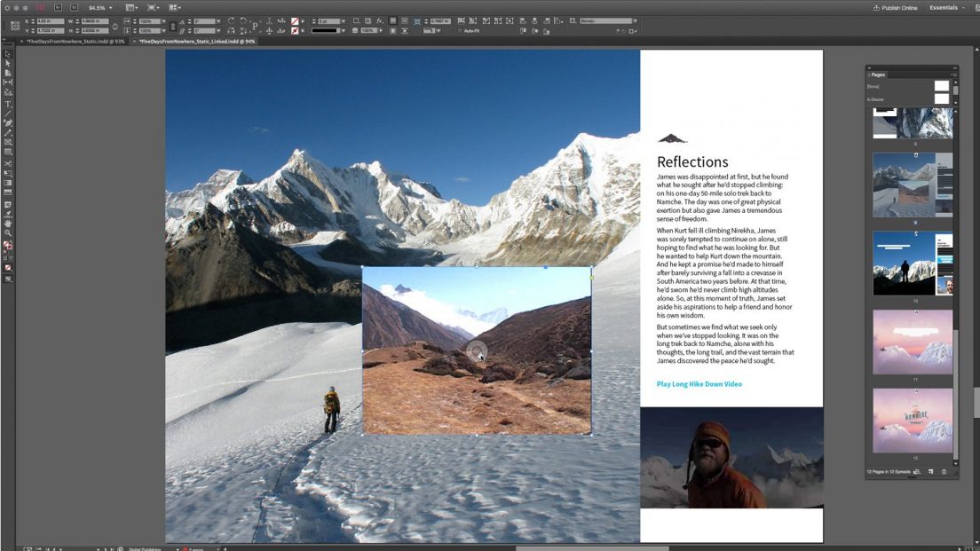The image size is (980, 551).
Task: Click the Fill and Stroke color swatch in toolbox
Action: (8, 246)
